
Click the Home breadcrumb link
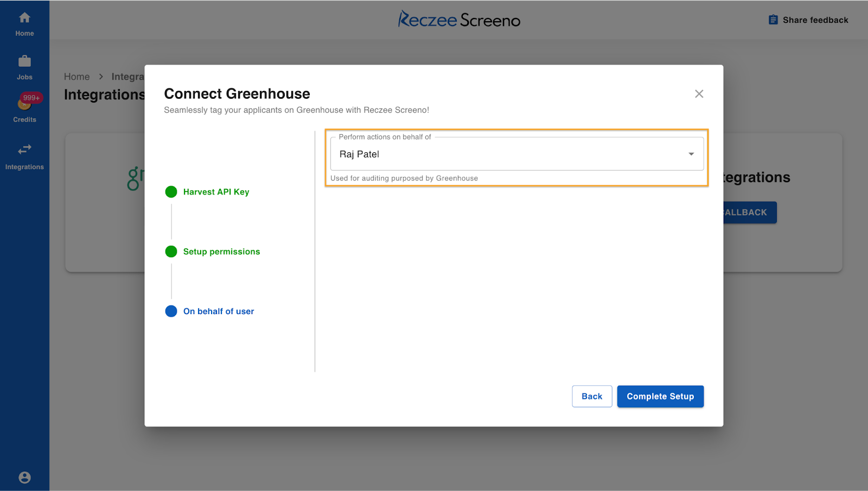76,76
